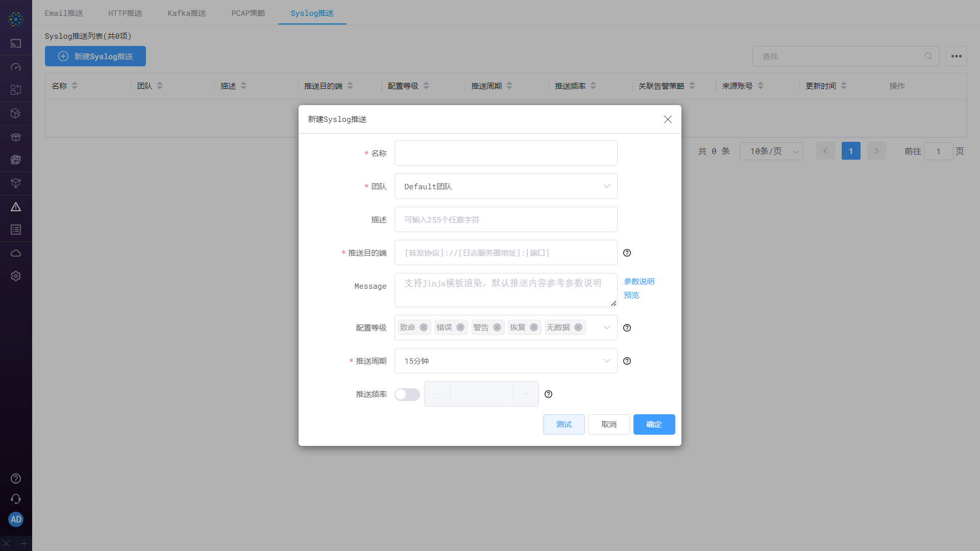Expand the 配置等级 level dropdown
Image resolution: width=980 pixels, height=551 pixels.
pos(606,327)
